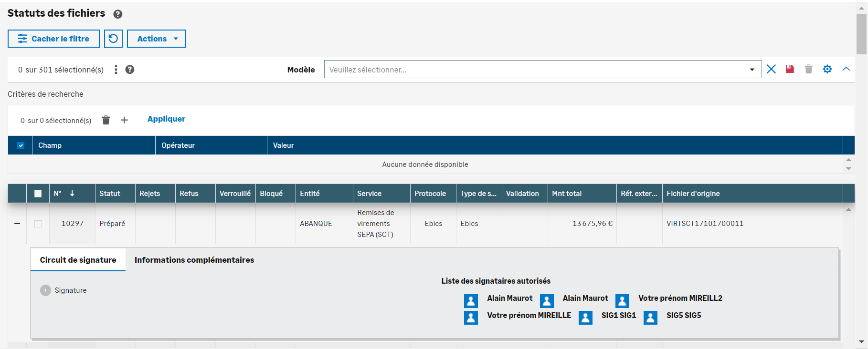Viewport: 868px width, 349px height.
Task: Click the refresh icon button
Action: (x=113, y=39)
